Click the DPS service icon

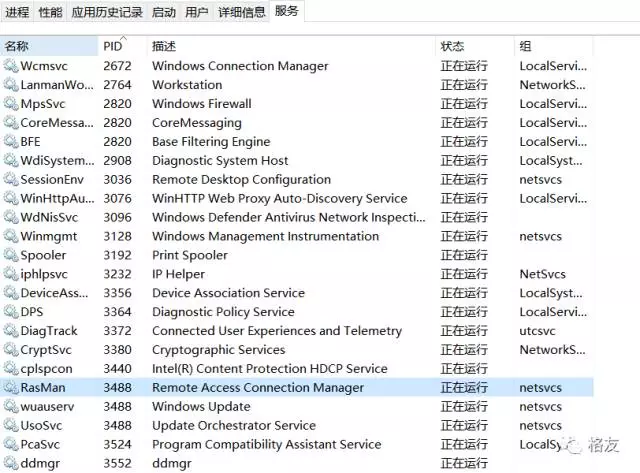pyautogui.click(x=11, y=312)
